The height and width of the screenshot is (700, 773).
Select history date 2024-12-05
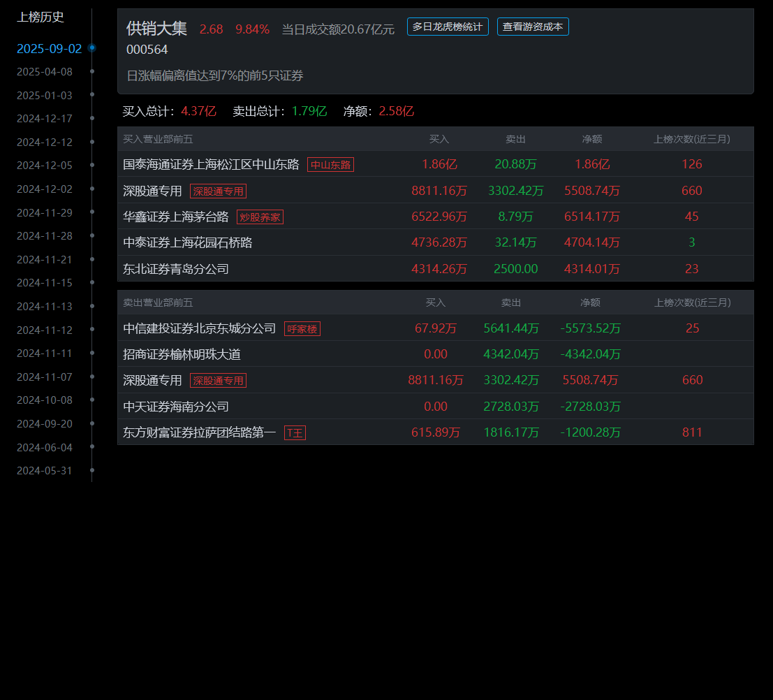coord(45,166)
